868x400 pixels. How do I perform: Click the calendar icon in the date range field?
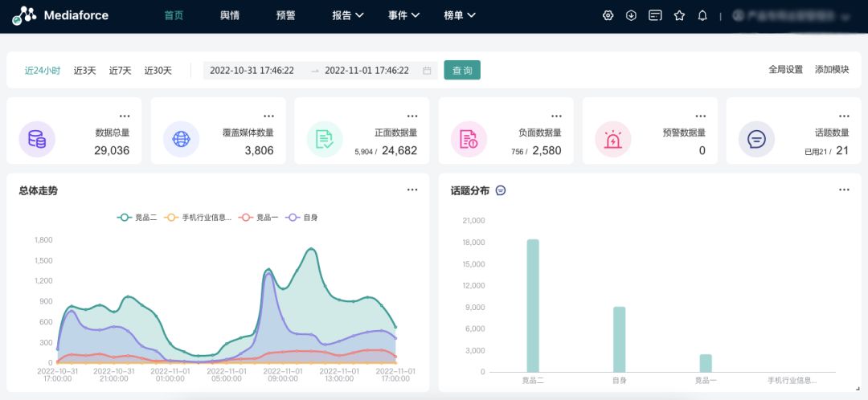tap(427, 70)
